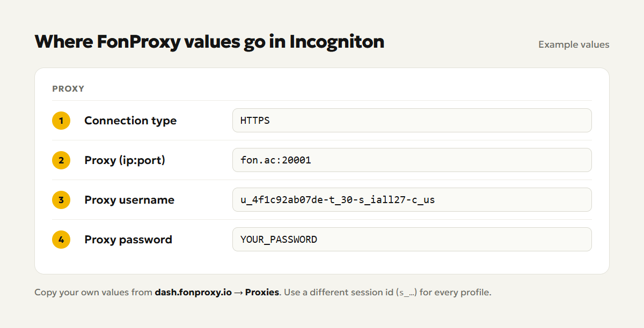644x328 pixels.
Task: Select the "Proxy (ip:port)" label
Action: pyautogui.click(x=125, y=160)
